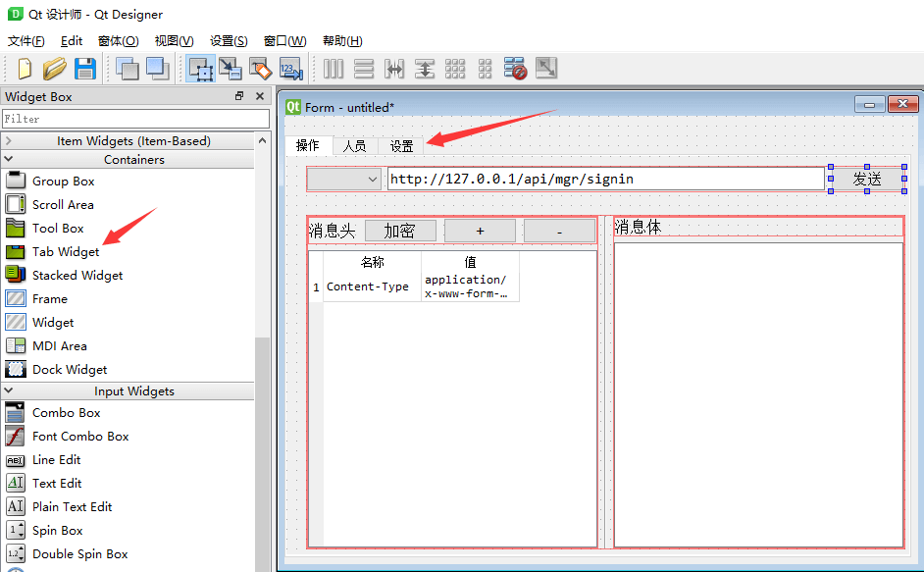
Task: Open the request method combo box
Action: [344, 180]
